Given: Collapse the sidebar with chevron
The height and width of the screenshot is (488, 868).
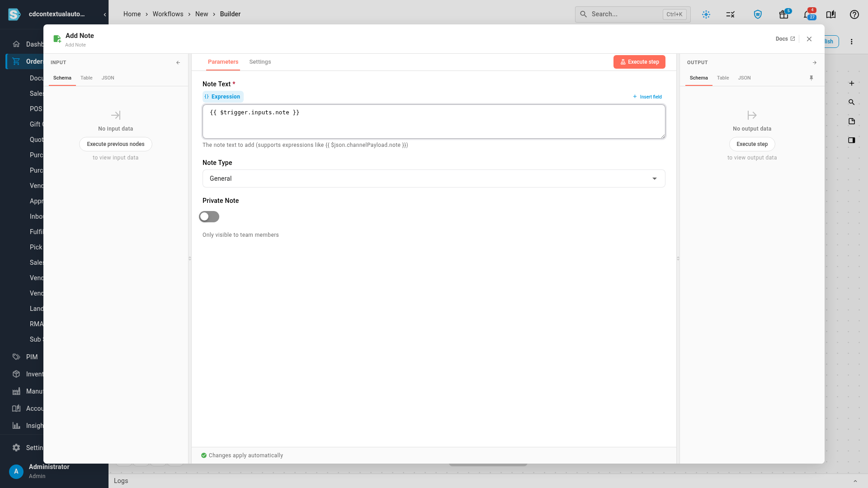Looking at the screenshot, I should tap(105, 14).
